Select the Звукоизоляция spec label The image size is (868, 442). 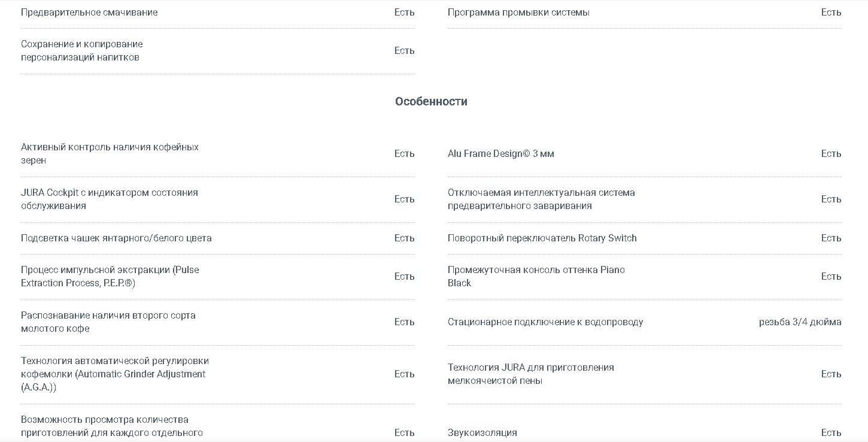(482, 432)
